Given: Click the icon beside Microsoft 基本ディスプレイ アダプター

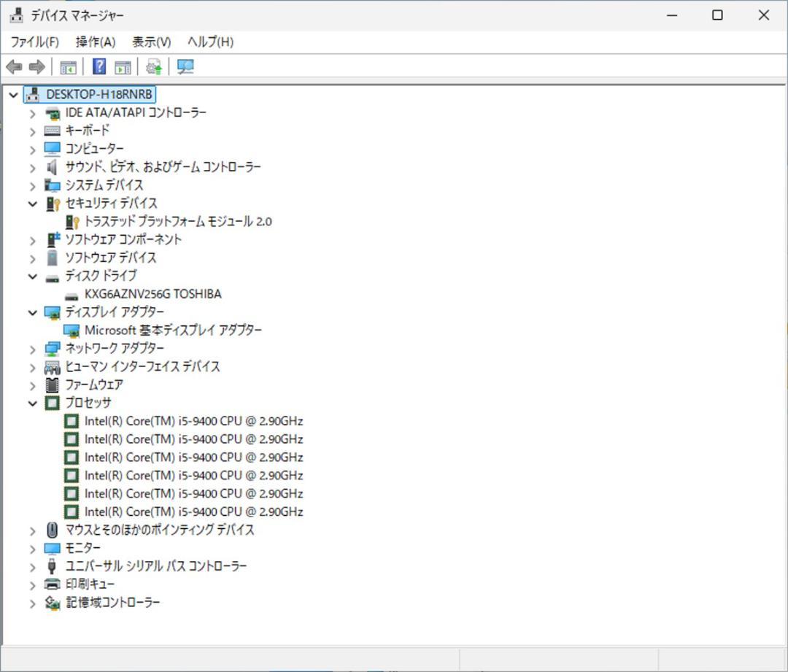Looking at the screenshot, I should [72, 331].
